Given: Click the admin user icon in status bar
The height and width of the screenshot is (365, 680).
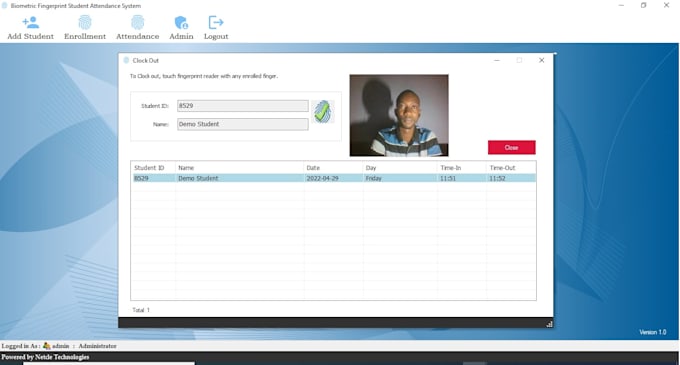Looking at the screenshot, I should click(x=47, y=346).
